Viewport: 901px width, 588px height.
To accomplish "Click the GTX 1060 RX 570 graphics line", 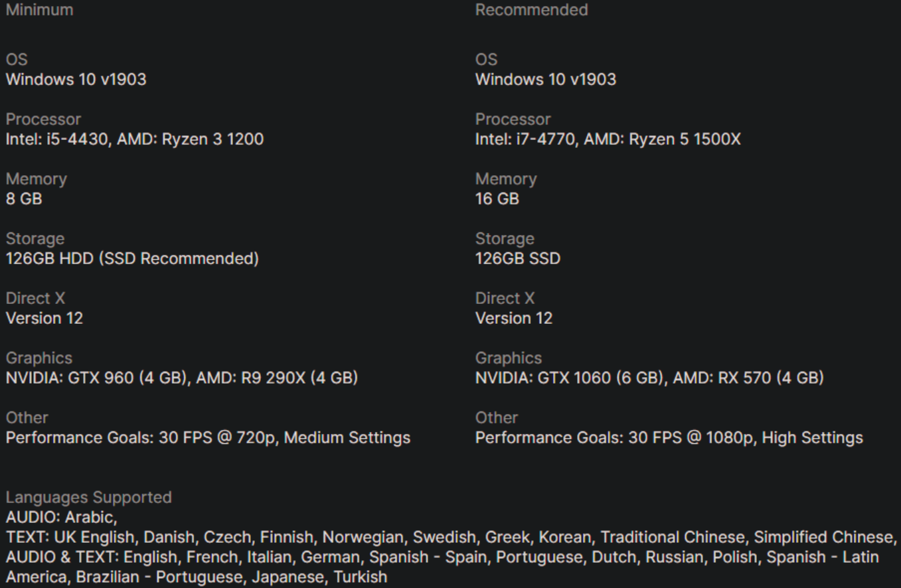I will tap(649, 378).
